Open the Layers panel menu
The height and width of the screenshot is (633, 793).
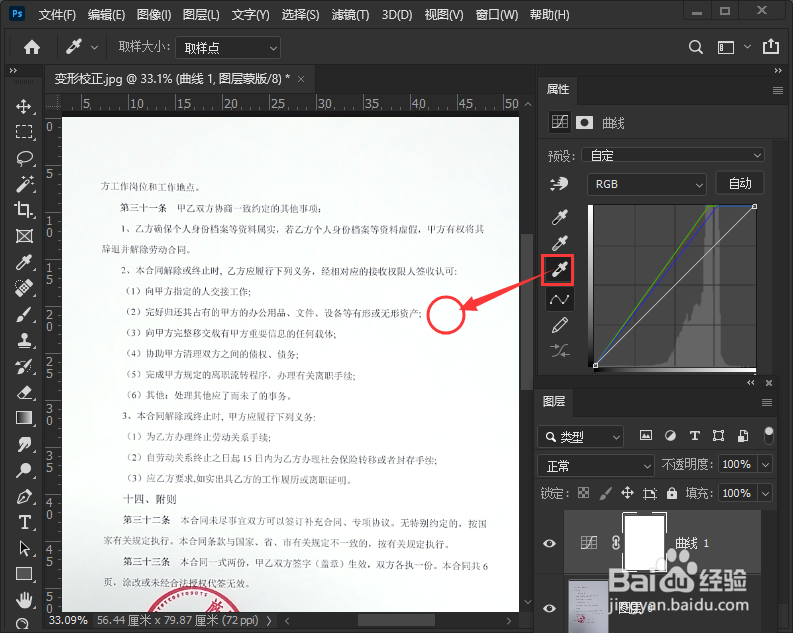click(767, 402)
